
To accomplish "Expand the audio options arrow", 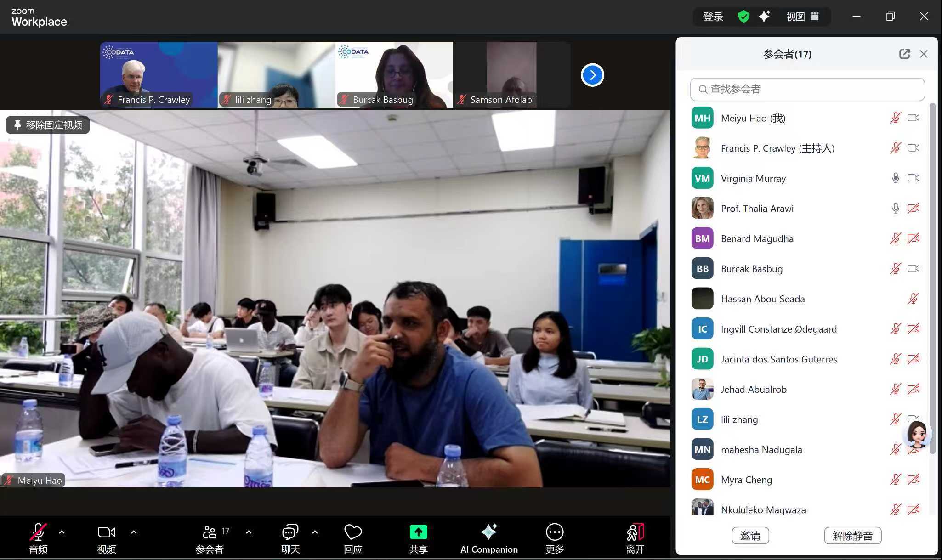I will [62, 532].
